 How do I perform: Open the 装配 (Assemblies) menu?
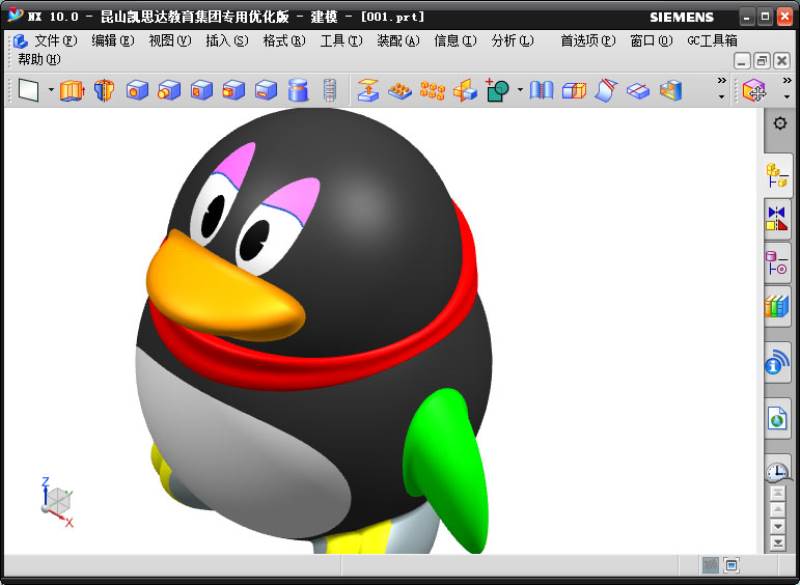pyautogui.click(x=397, y=41)
